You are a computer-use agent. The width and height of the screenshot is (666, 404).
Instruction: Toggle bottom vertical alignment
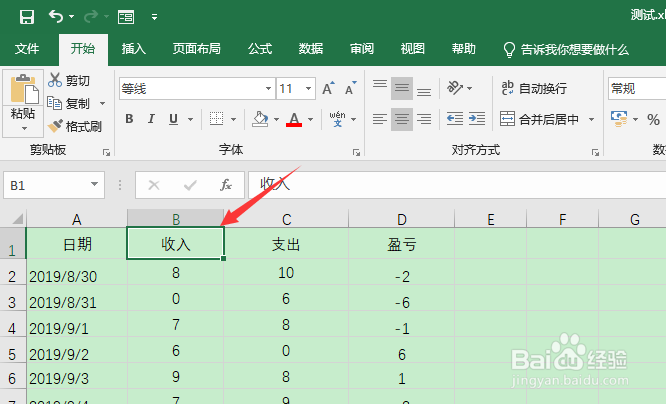coord(424,88)
